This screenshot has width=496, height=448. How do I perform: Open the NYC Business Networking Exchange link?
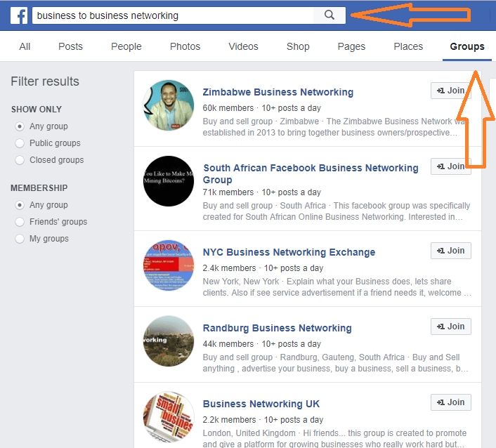[289, 252]
